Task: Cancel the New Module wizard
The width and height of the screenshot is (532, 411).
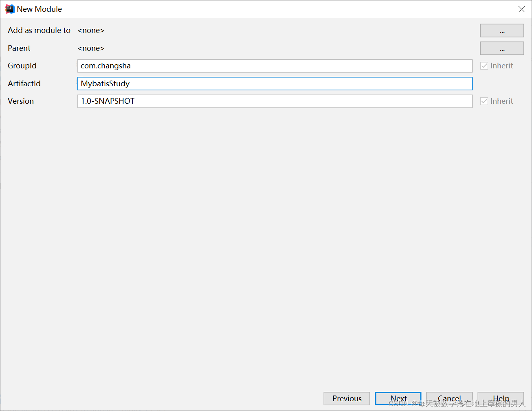Action: point(449,398)
